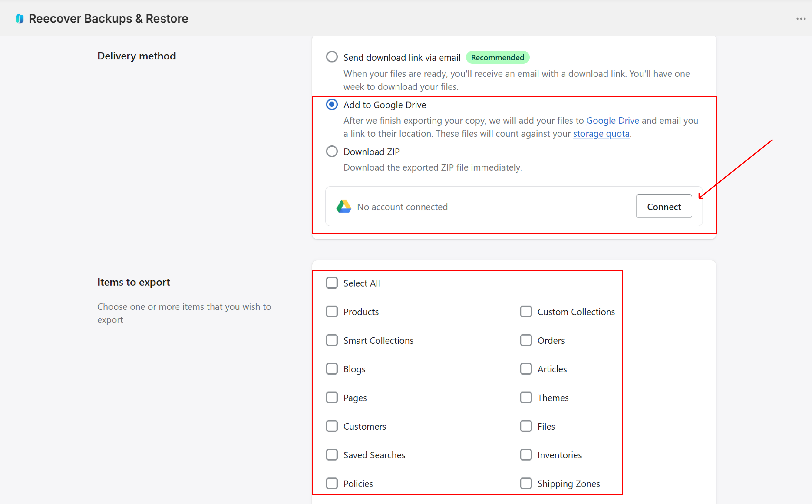
Task: Enable Saved Searches checkbox
Action: 332,455
